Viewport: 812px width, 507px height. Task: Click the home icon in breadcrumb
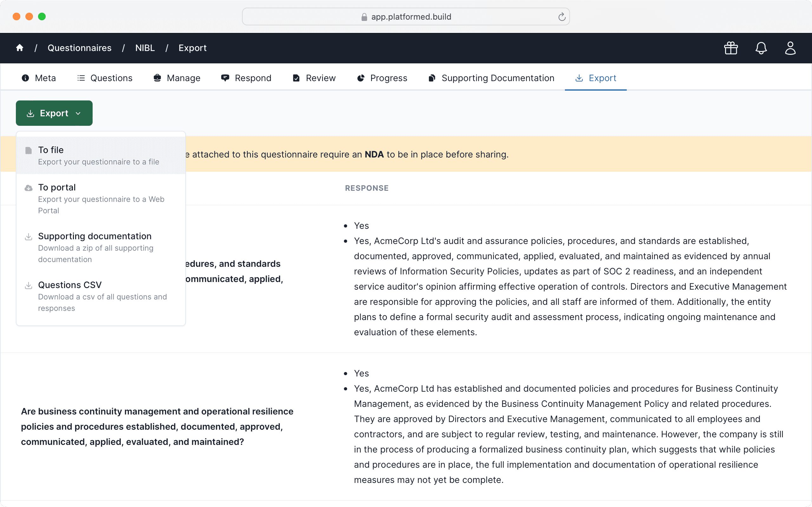20,48
